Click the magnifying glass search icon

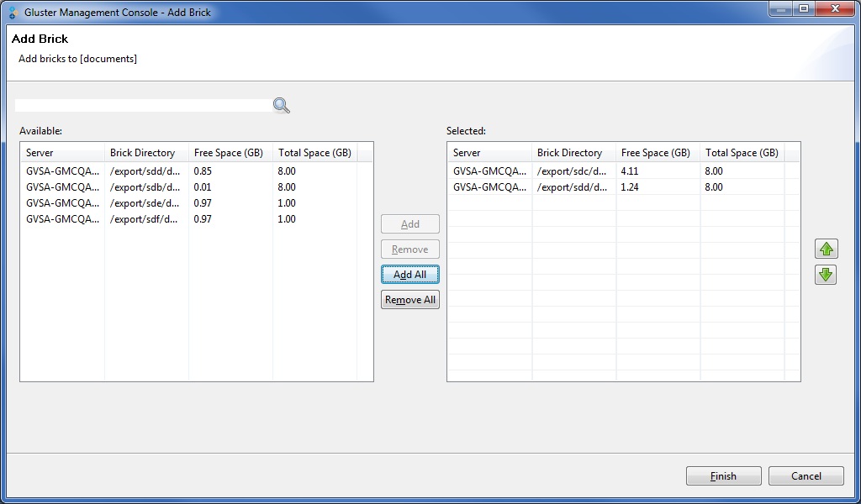(x=281, y=105)
